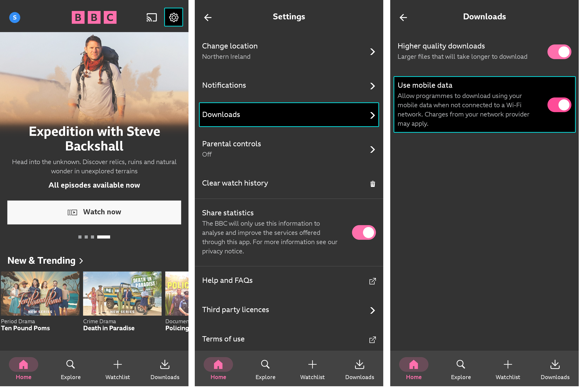The width and height of the screenshot is (585, 392).
Task: Disable Higher quality downloads
Action: click(x=559, y=51)
